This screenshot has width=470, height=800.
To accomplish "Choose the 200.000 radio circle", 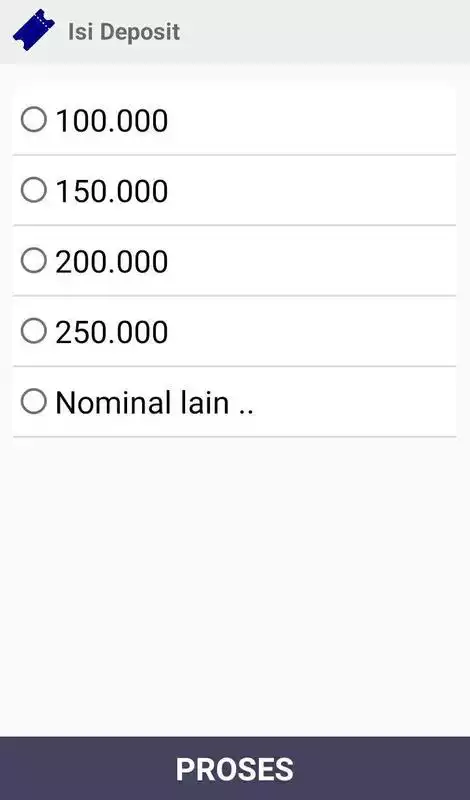I will coord(34,261).
